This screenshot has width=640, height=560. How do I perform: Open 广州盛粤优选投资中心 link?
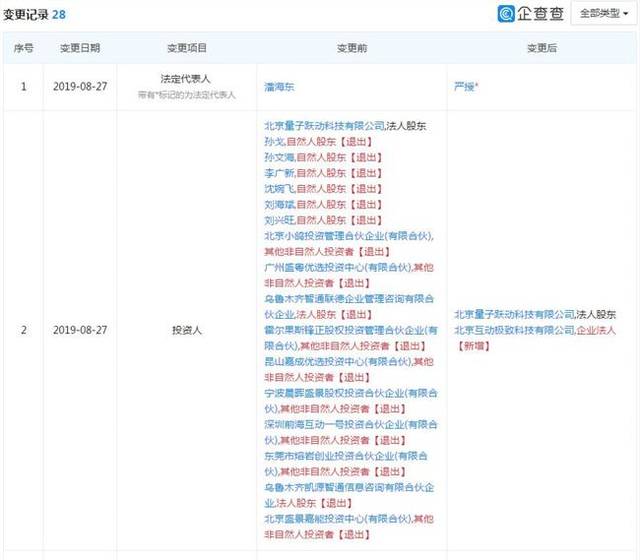[x=338, y=267]
